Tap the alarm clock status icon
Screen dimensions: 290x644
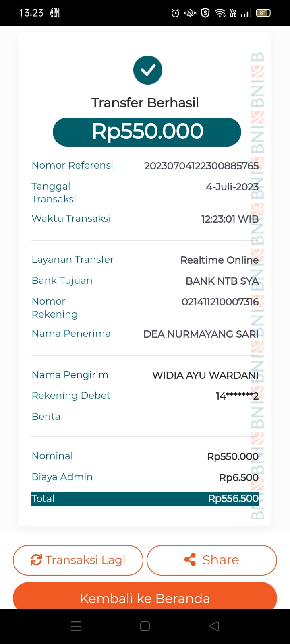click(175, 13)
